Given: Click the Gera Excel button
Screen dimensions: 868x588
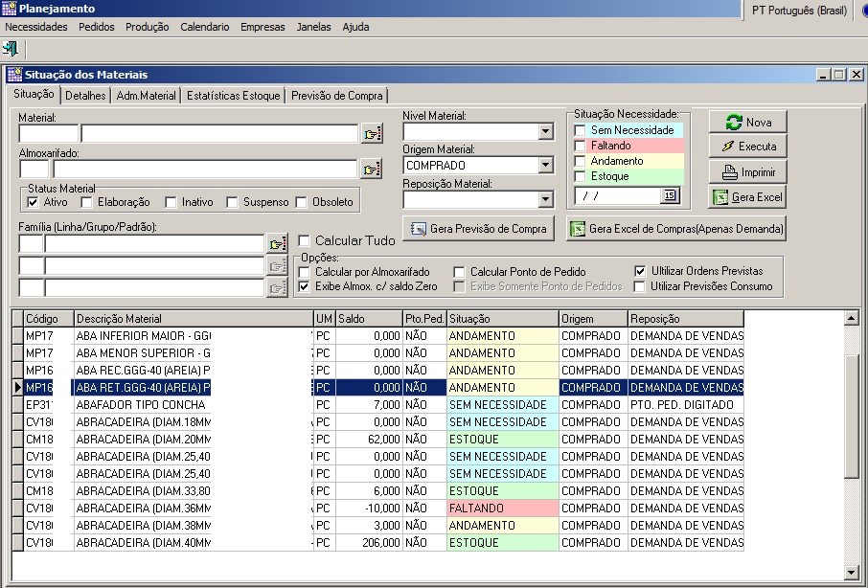Looking at the screenshot, I should [x=747, y=196].
